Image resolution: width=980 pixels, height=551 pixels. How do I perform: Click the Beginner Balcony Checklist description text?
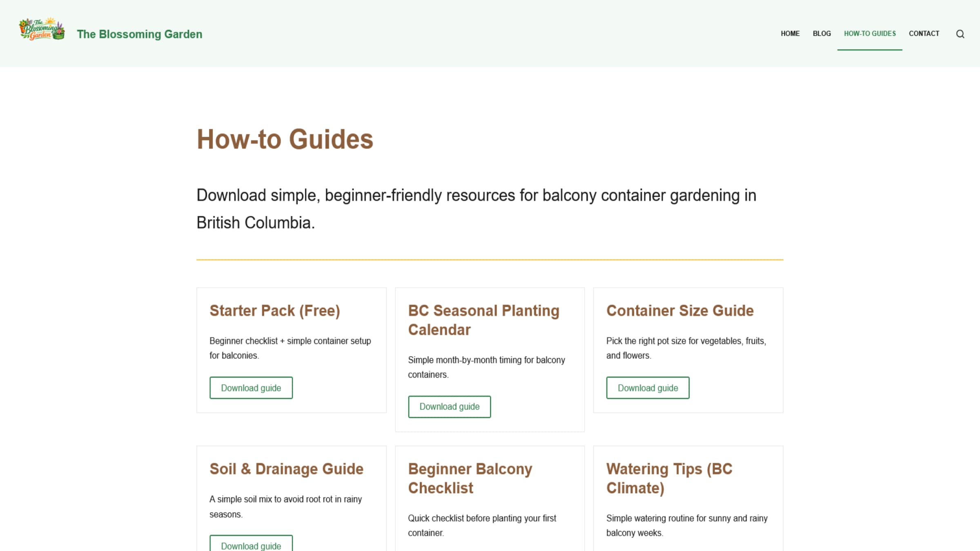[482, 525]
